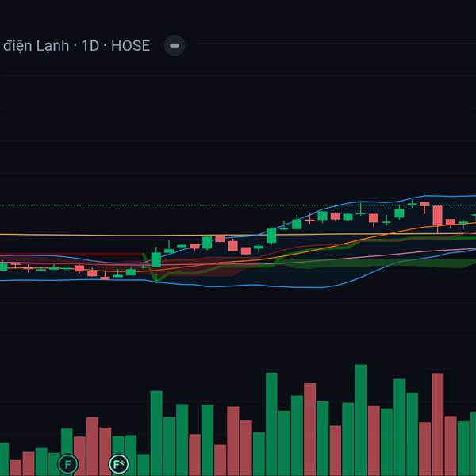Click the chart title 'điện Lạnh · 1D · HOSE'
The width and height of the screenshot is (476, 476).
coord(76,46)
